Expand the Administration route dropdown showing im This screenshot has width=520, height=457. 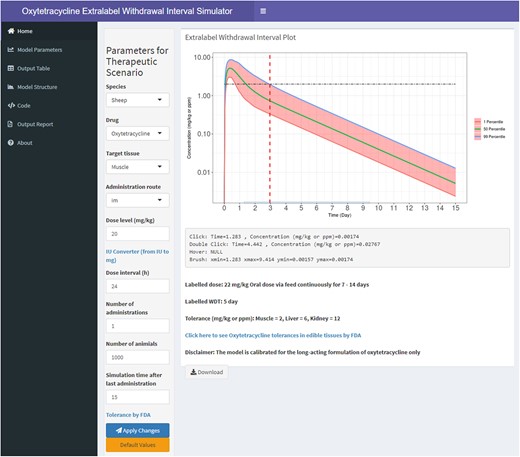point(137,200)
